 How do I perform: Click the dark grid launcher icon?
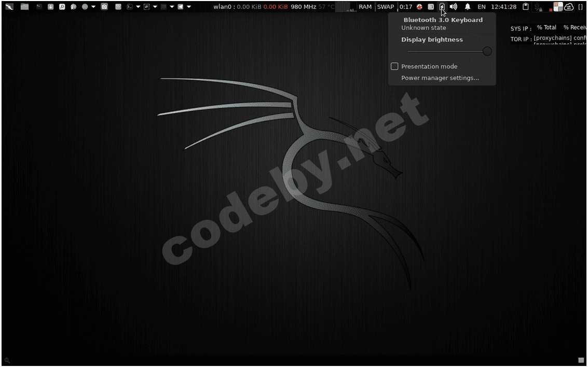[x=163, y=7]
